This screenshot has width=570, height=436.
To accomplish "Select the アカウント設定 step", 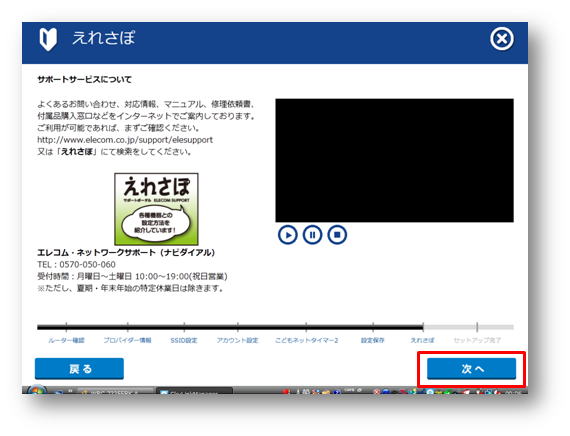I will (x=237, y=340).
